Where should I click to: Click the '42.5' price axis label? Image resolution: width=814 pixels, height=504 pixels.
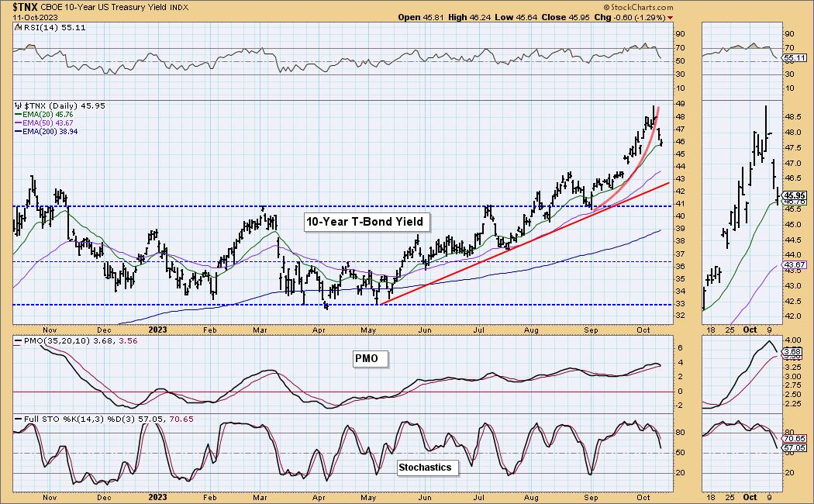coord(793,301)
